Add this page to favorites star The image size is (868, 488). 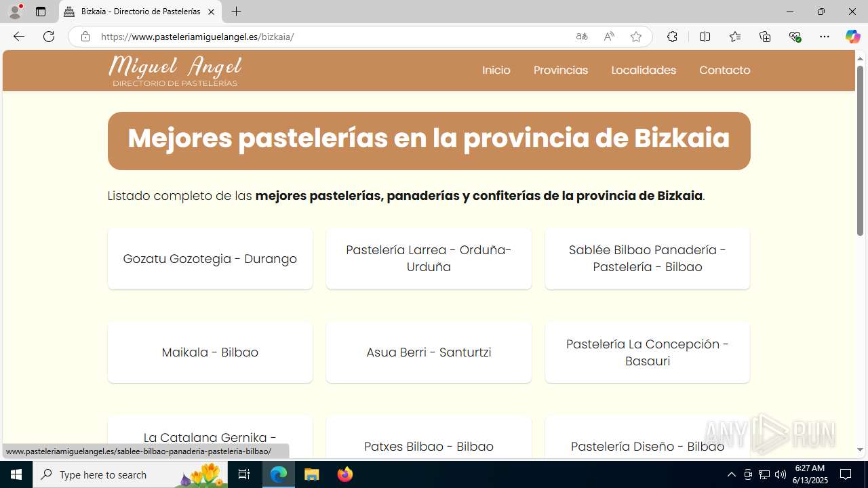[636, 37]
